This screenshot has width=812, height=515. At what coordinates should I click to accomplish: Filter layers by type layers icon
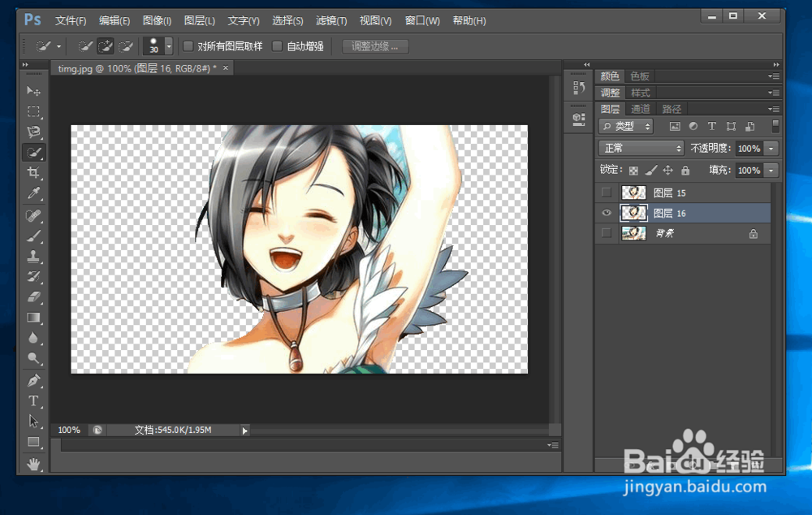click(712, 127)
